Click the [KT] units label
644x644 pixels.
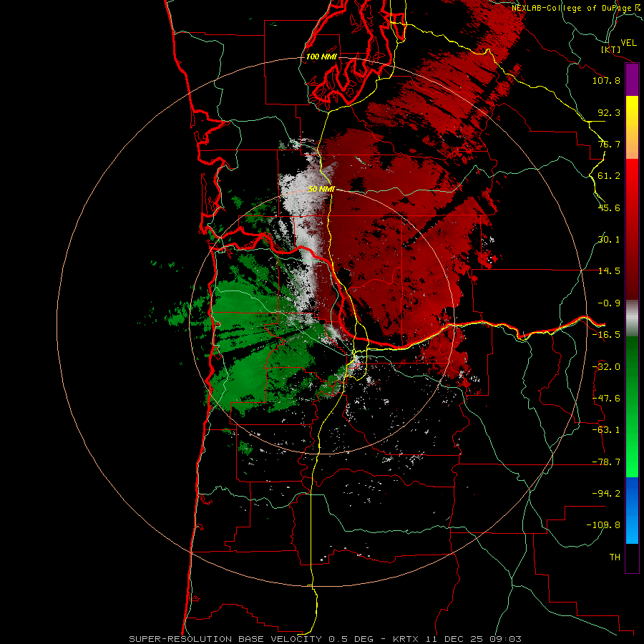point(611,49)
